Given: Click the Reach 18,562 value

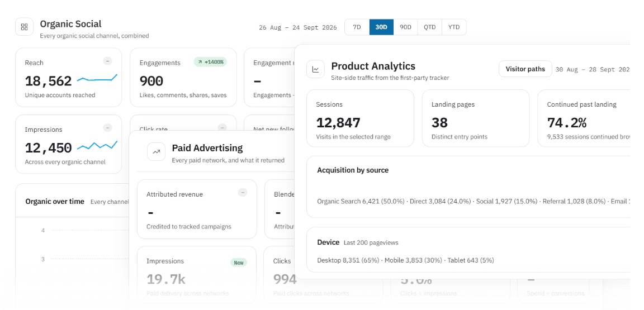Looking at the screenshot, I should [49, 81].
